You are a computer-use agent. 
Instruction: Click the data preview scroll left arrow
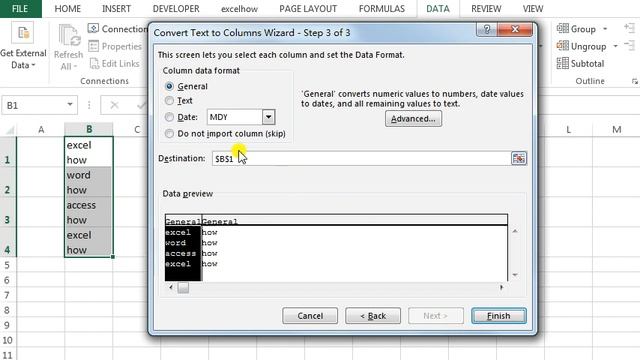coord(171,287)
